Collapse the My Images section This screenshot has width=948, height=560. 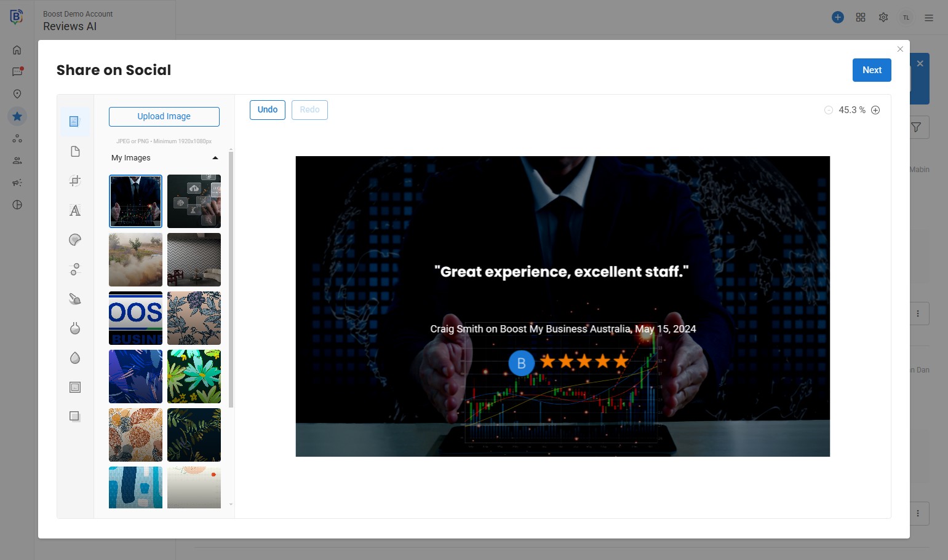tap(215, 158)
